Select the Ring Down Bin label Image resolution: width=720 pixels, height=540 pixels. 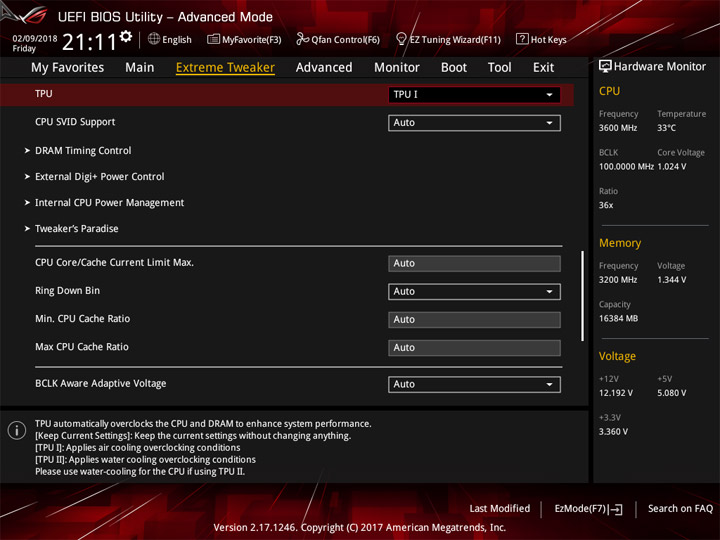[68, 291]
